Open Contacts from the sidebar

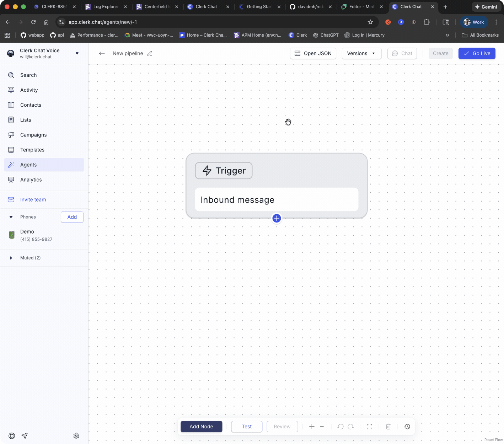31,105
